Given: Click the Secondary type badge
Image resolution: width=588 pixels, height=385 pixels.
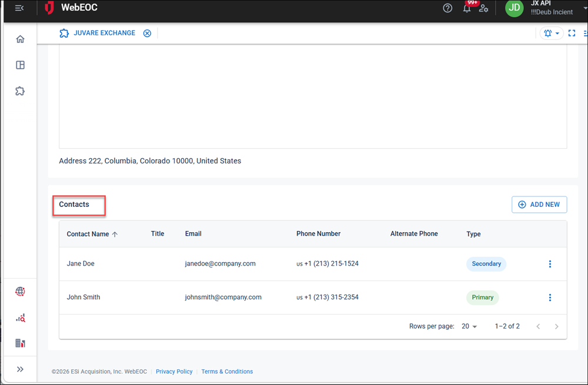Looking at the screenshot, I should click(486, 264).
